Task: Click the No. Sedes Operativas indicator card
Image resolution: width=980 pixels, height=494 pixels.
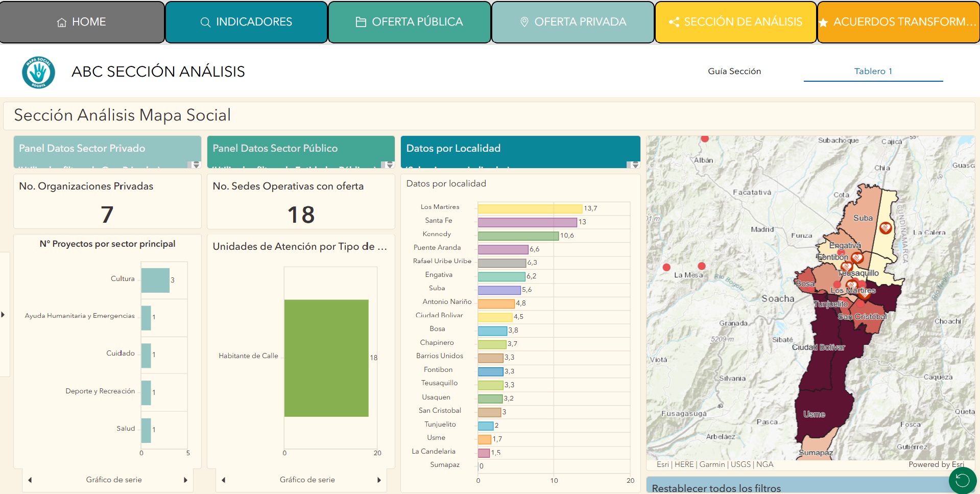Action: tap(301, 202)
